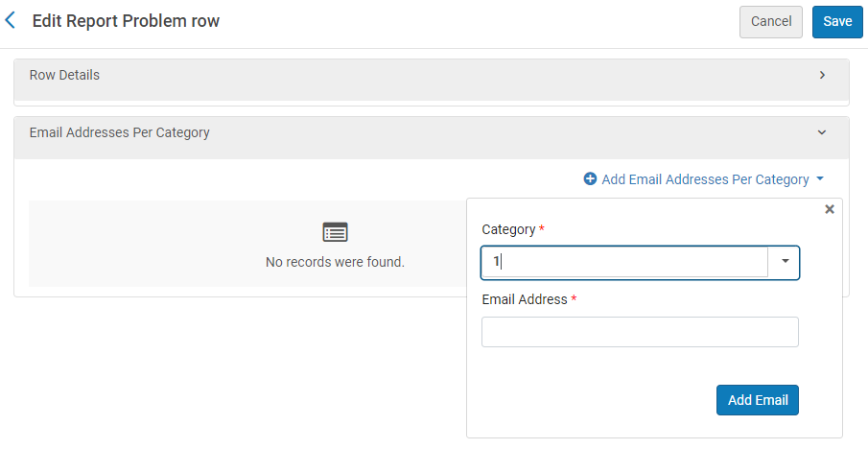Click the plus icon for adding email addresses
868x449 pixels.
coord(590,179)
